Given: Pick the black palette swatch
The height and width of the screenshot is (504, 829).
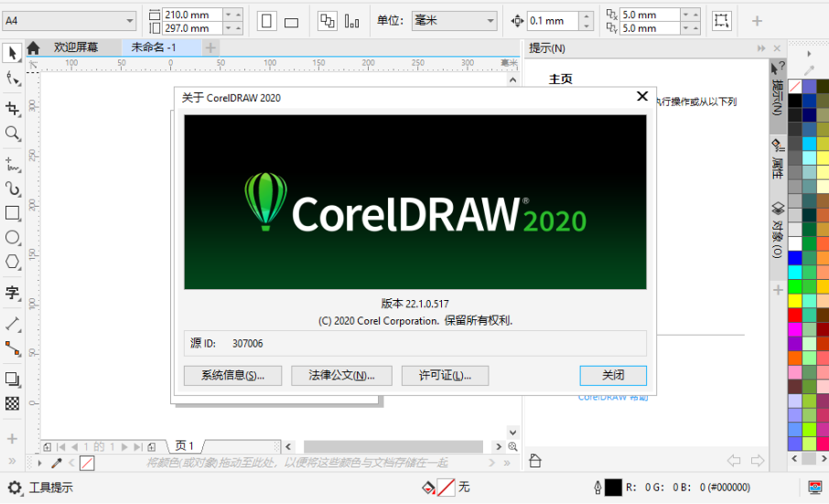Looking at the screenshot, I should point(794,101).
